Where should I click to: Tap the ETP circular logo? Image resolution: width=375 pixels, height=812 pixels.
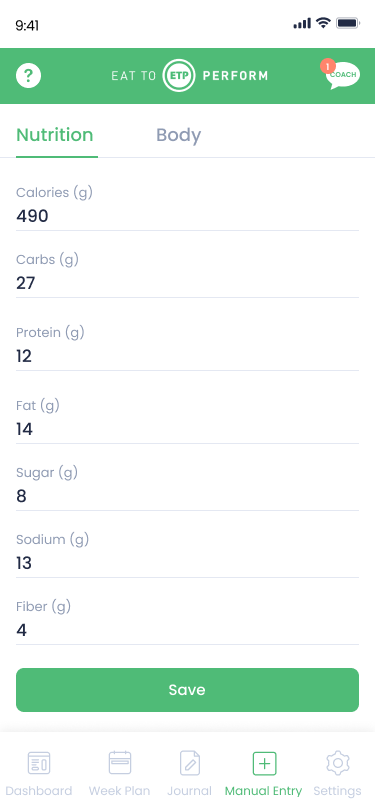(179, 76)
